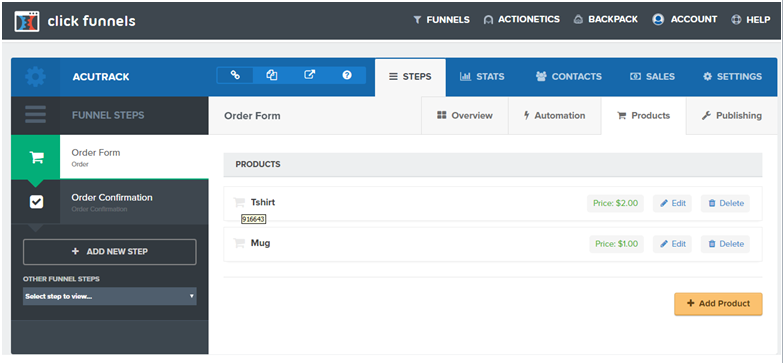The height and width of the screenshot is (363, 783).
Task: Toggle the Order Confirmation check icon
Action: (36, 202)
